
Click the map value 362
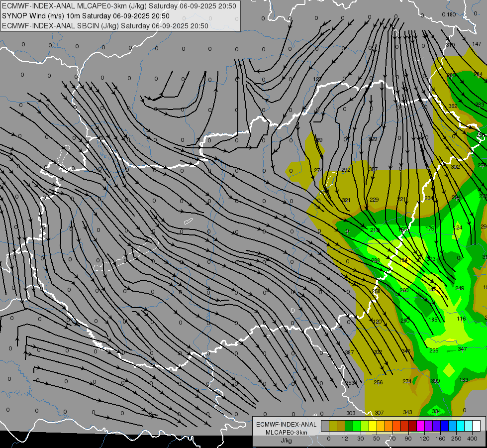(x=453, y=106)
